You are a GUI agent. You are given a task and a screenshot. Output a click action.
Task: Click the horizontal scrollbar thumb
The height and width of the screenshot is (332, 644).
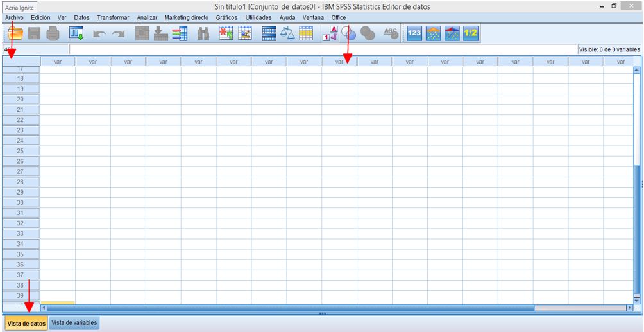point(291,308)
